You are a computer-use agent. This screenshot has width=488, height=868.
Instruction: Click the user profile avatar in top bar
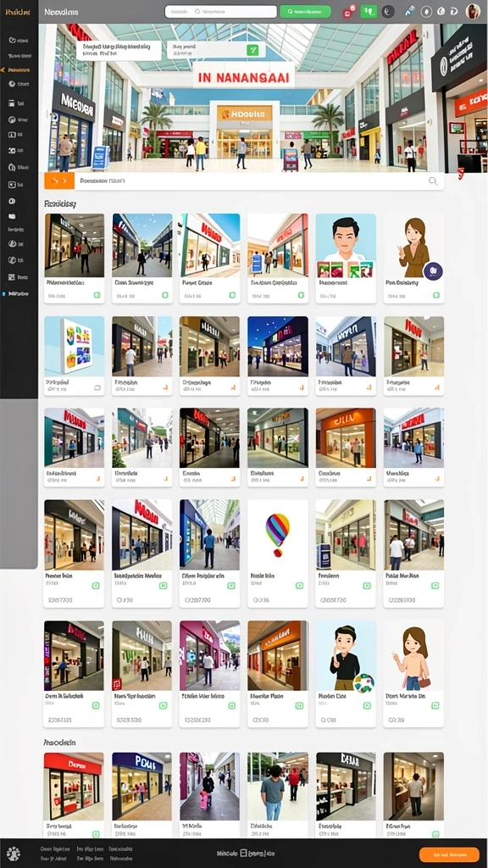(x=473, y=11)
